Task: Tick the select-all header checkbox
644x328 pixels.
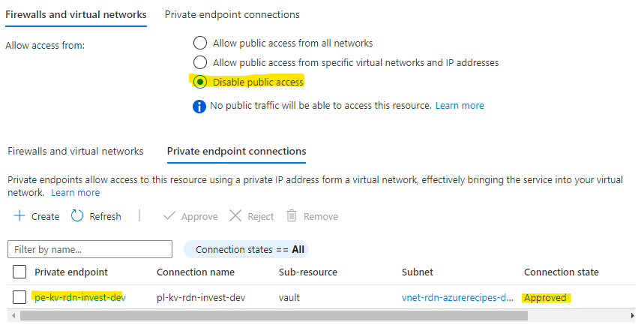Action: pos(20,272)
